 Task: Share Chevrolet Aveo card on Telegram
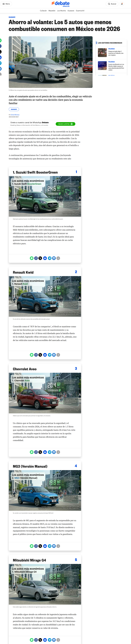50,452
